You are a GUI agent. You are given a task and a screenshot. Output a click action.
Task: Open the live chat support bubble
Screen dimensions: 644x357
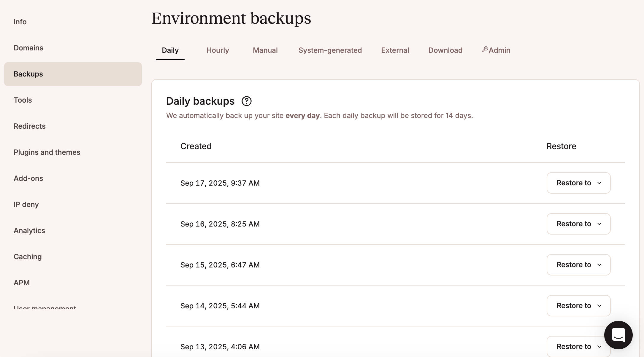[x=618, y=335]
